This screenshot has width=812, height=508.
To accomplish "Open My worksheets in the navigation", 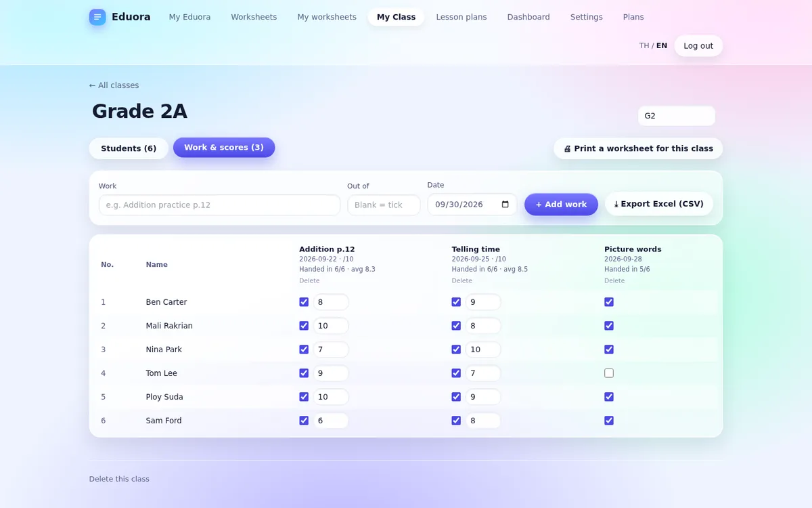I will (327, 17).
